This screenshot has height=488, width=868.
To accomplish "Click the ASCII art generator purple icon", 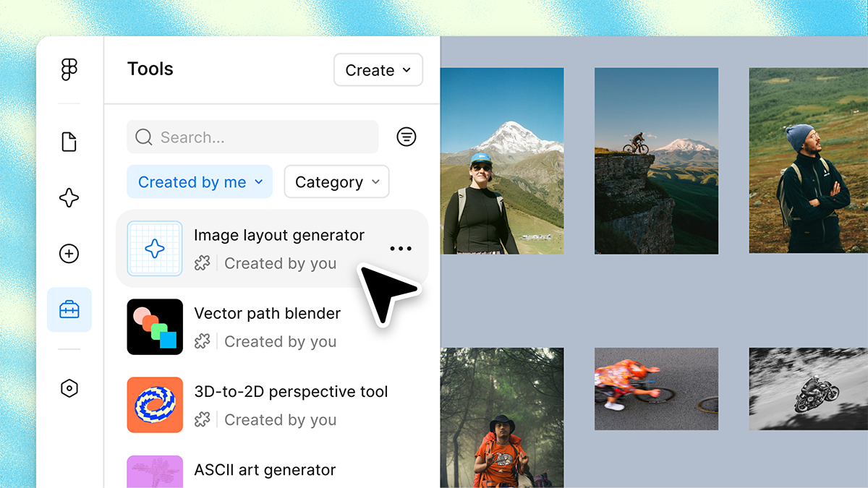I will (155, 471).
